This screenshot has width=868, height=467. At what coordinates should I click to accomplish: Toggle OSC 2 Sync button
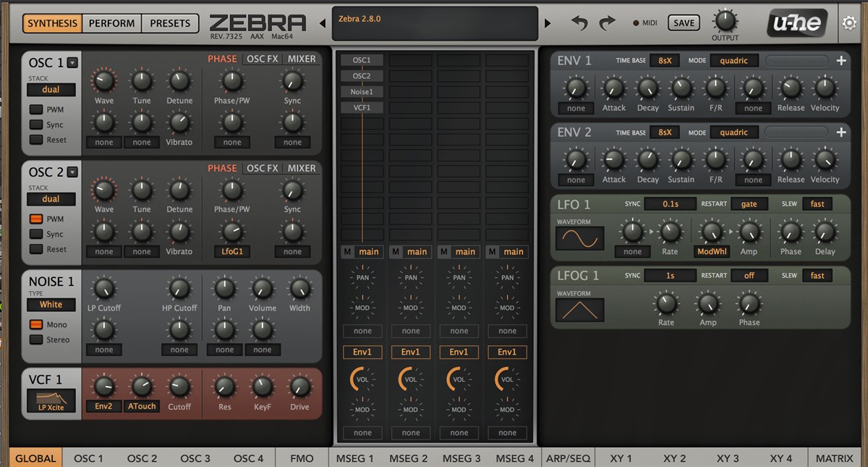(36, 234)
